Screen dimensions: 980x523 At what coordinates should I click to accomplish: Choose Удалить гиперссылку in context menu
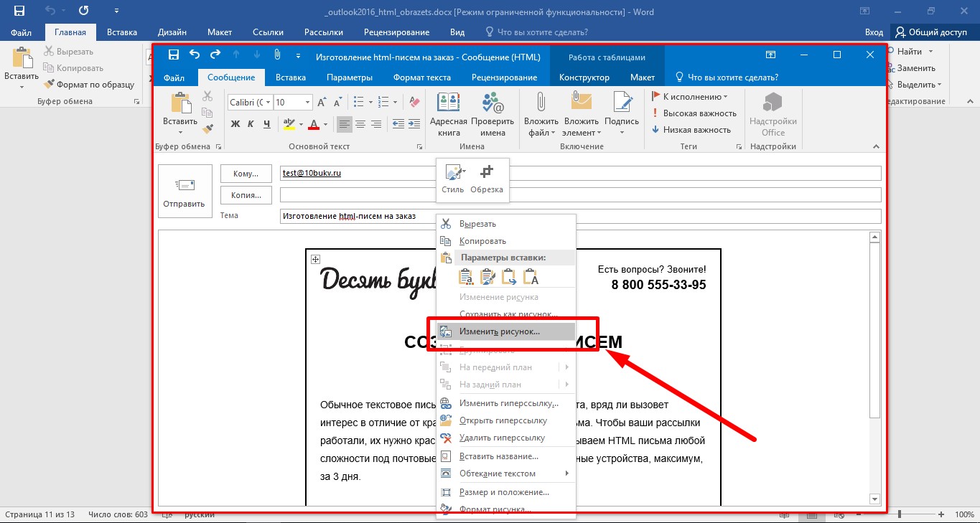point(506,438)
